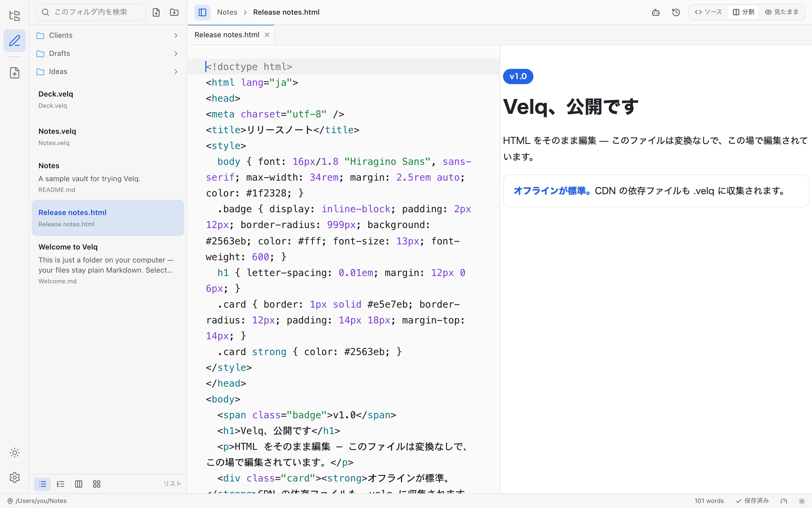The image size is (812, 508).
Task: Click the gauge icon in status bar
Action: [x=784, y=501]
